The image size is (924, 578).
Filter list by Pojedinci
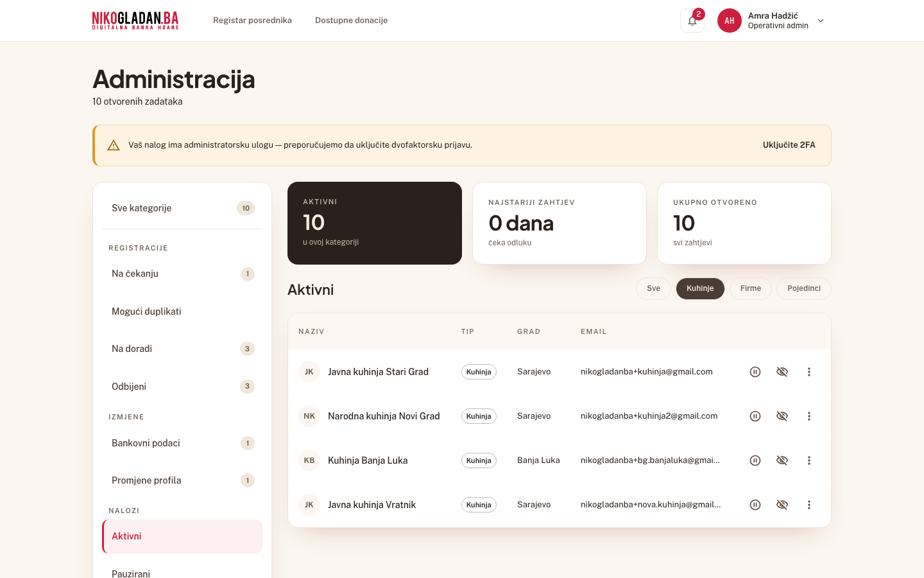coord(804,288)
